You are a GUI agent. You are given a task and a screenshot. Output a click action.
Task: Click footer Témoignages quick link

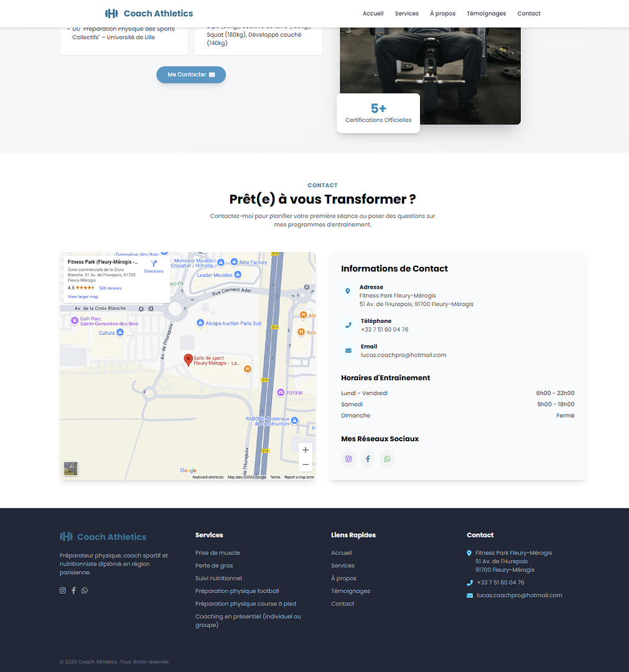click(x=350, y=591)
